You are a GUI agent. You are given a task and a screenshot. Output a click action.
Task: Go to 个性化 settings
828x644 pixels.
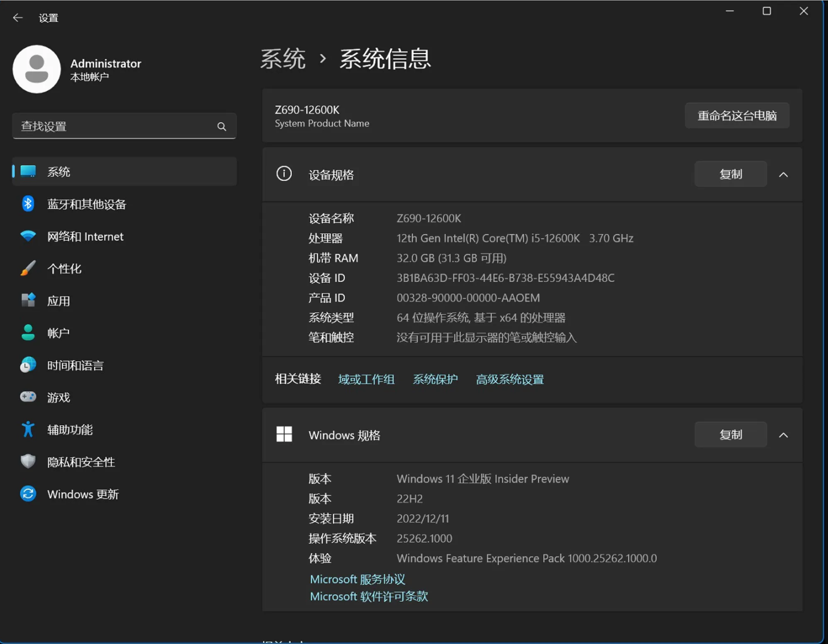tap(125, 268)
